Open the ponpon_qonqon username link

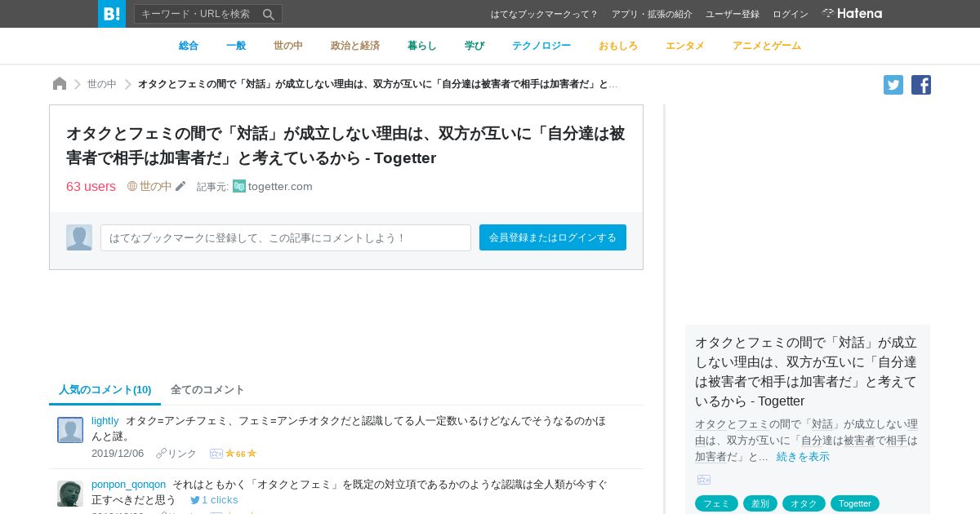click(128, 484)
